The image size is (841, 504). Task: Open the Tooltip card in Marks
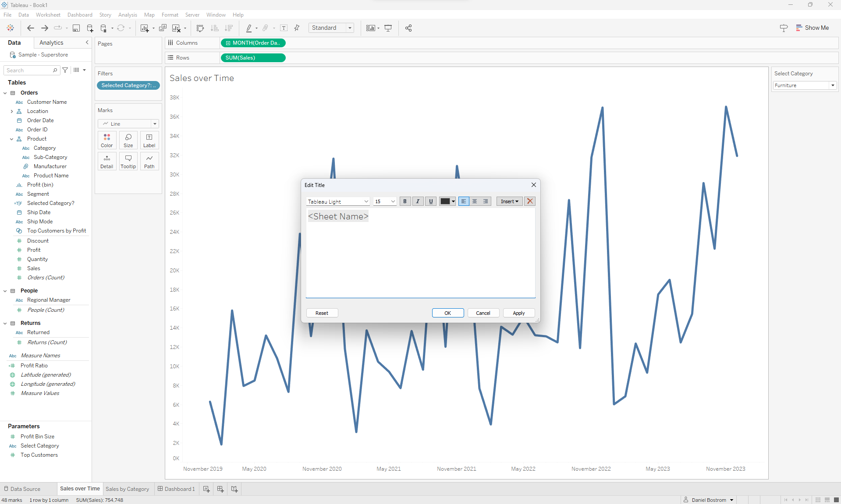coord(128,161)
